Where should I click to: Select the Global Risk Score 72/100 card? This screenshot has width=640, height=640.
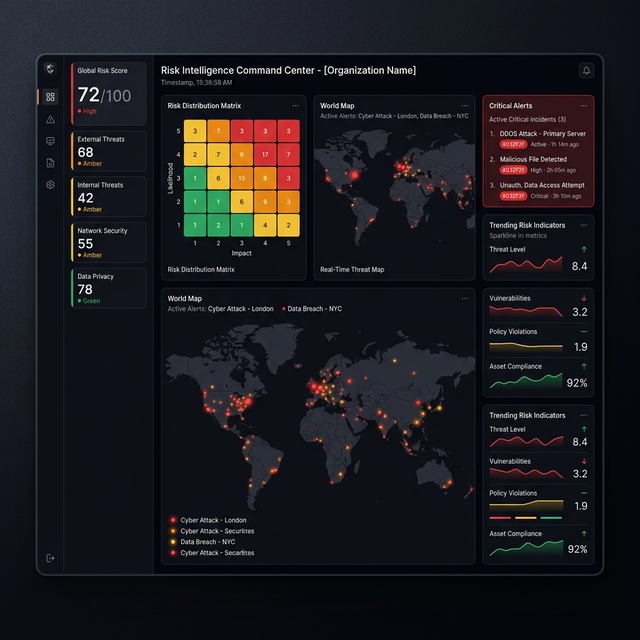pyautogui.click(x=109, y=93)
